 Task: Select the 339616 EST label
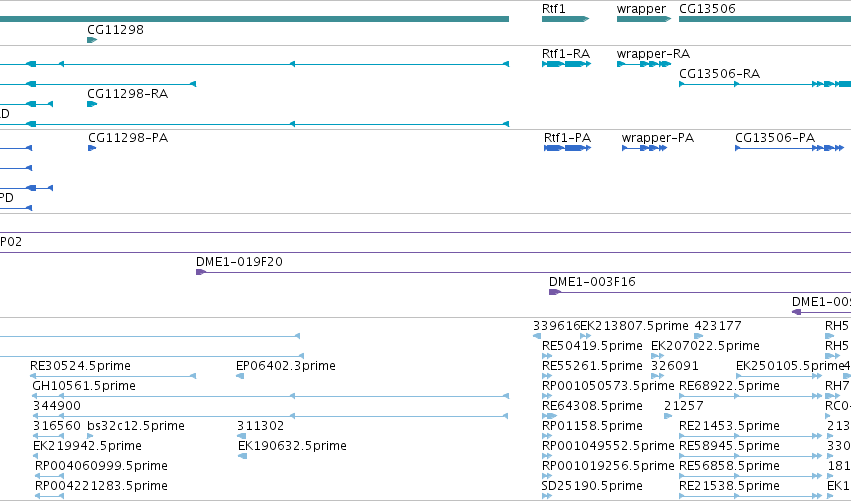tap(556, 326)
